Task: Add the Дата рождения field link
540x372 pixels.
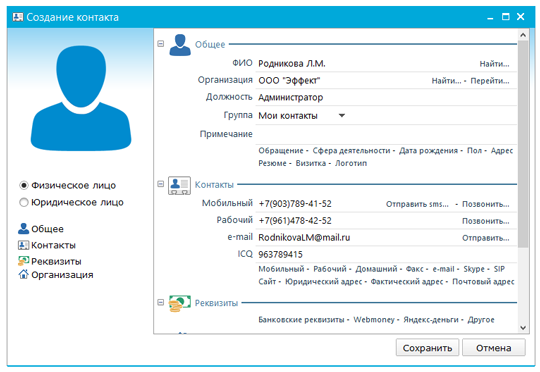Action: coord(428,151)
